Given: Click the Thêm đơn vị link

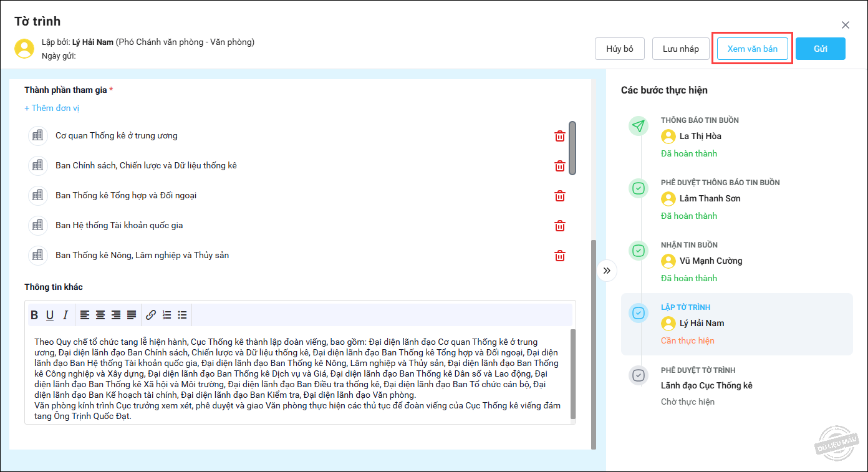Looking at the screenshot, I should click(x=52, y=108).
